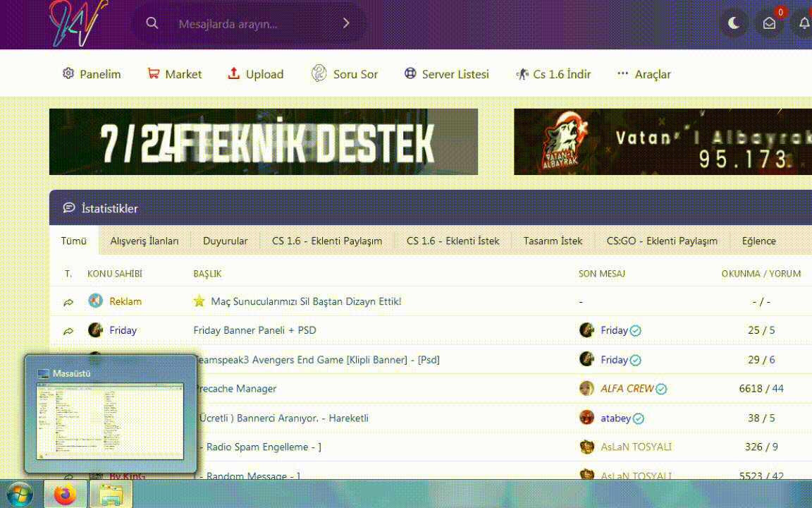Open the '- Radio Spam Engelleme -' topic
This screenshot has height=508, width=812.
(259, 447)
